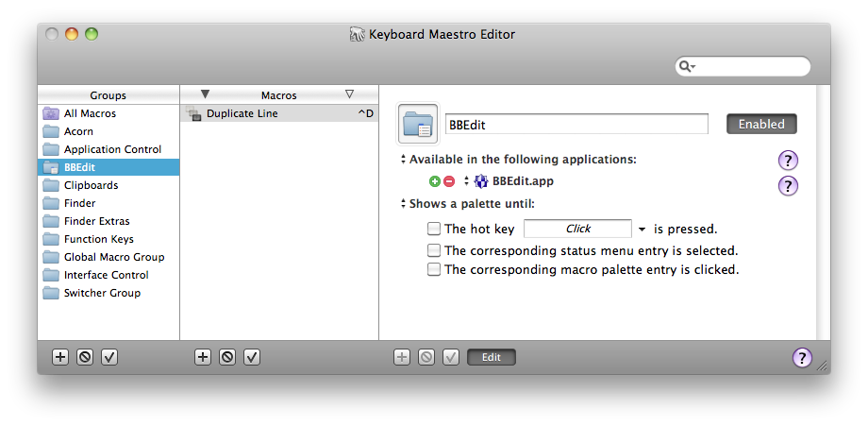
Task: Open Available in the following applications popup
Action: tap(404, 160)
